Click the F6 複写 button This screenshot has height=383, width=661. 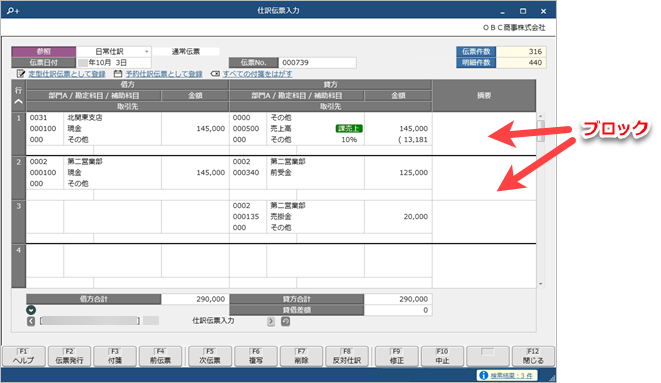(x=256, y=356)
